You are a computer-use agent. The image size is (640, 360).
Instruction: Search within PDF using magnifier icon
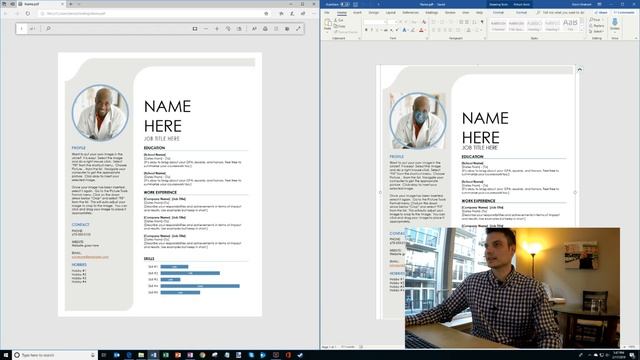pos(48,29)
